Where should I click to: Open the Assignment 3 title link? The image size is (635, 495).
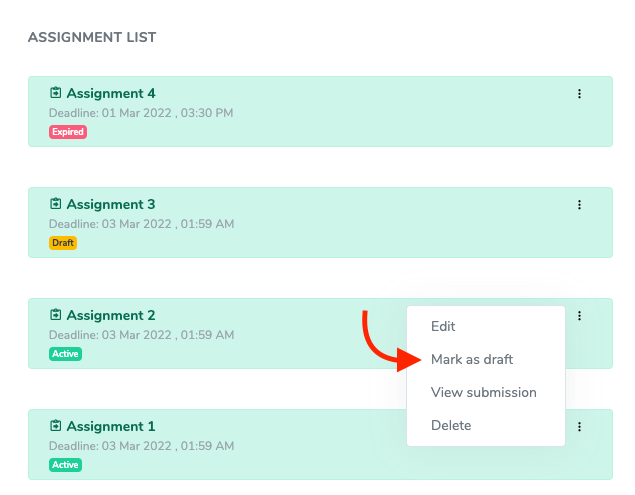click(x=111, y=205)
